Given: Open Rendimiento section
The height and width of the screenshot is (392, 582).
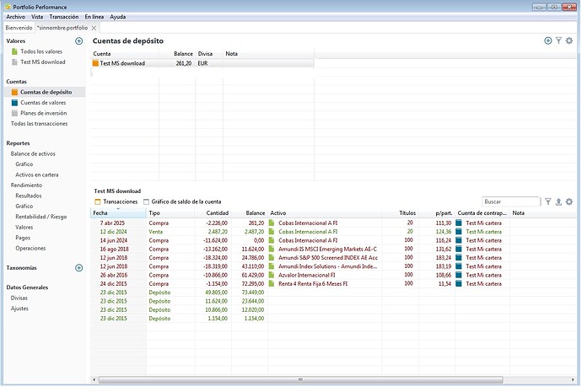Looking at the screenshot, I should [26, 185].
